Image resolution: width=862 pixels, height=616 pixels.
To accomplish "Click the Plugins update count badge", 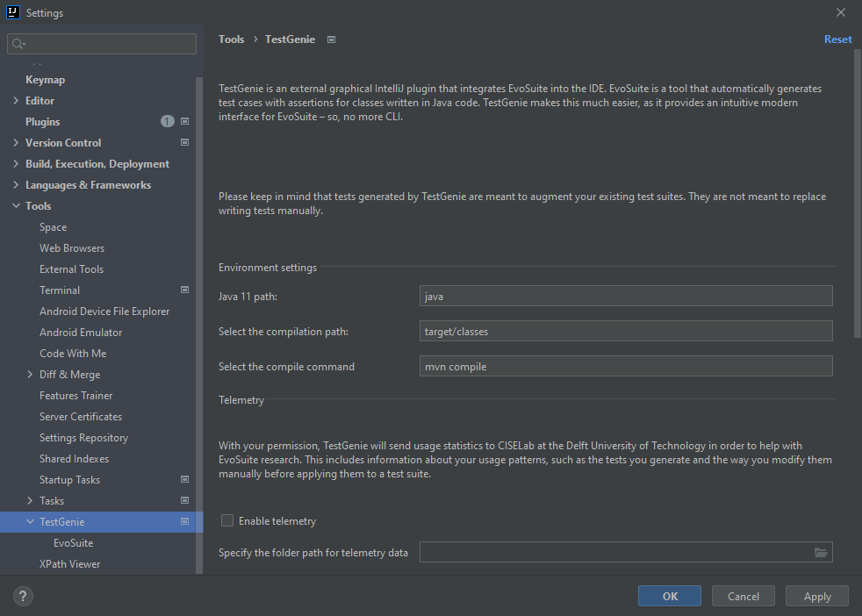I will click(x=168, y=121).
